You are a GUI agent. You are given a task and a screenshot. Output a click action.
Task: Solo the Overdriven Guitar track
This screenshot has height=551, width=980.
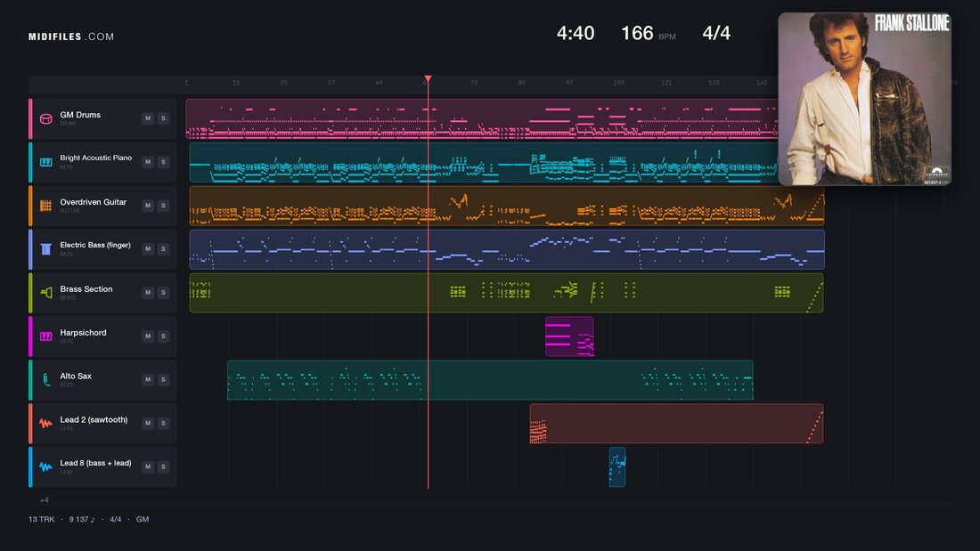163,206
